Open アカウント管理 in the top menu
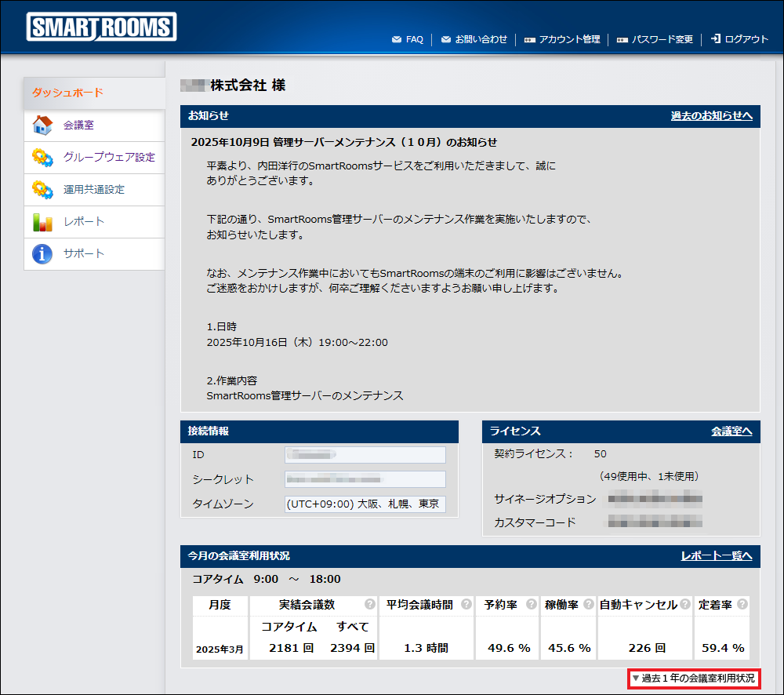This screenshot has width=784, height=695. click(x=562, y=39)
